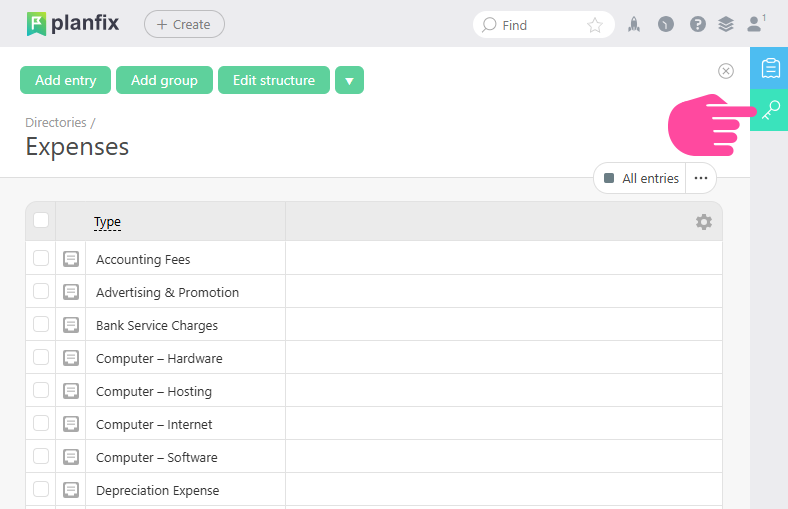Open the Create menu in header
Screen dimensions: 788x509
point(184,24)
